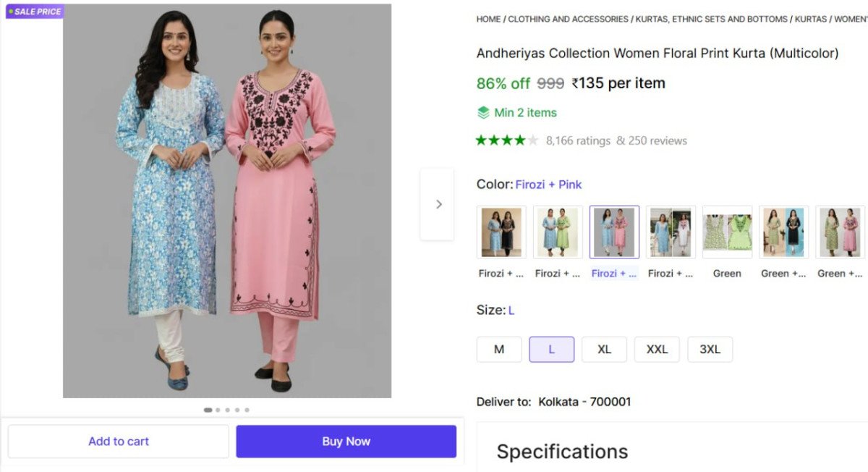Jump to the last carousel dot

click(247, 410)
